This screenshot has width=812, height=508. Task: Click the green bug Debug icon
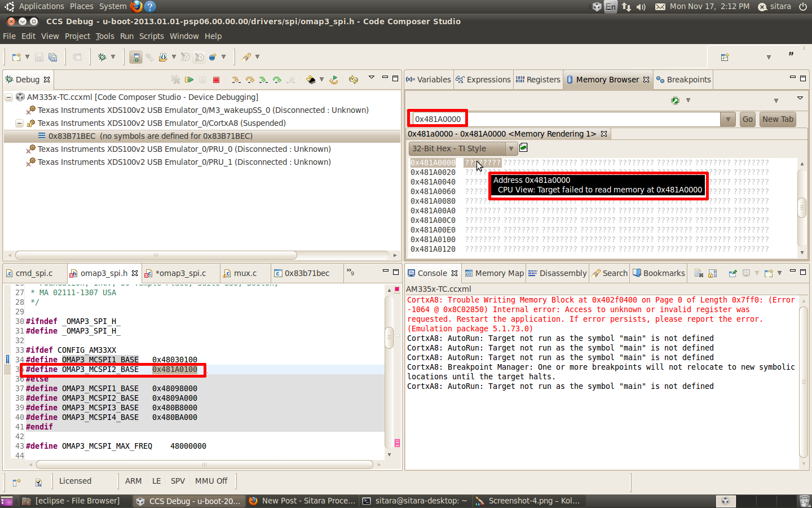coord(102,57)
